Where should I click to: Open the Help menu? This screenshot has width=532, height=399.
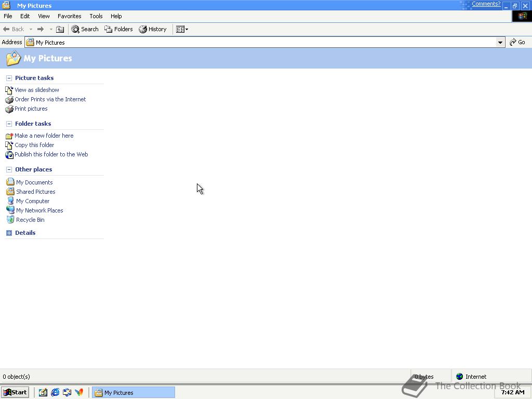pos(116,16)
